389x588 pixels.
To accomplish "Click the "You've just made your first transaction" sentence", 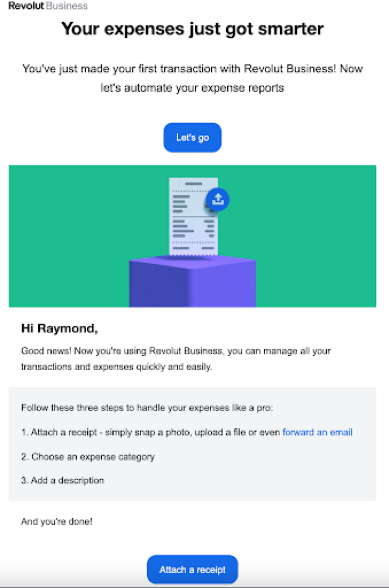I will click(x=192, y=68).
